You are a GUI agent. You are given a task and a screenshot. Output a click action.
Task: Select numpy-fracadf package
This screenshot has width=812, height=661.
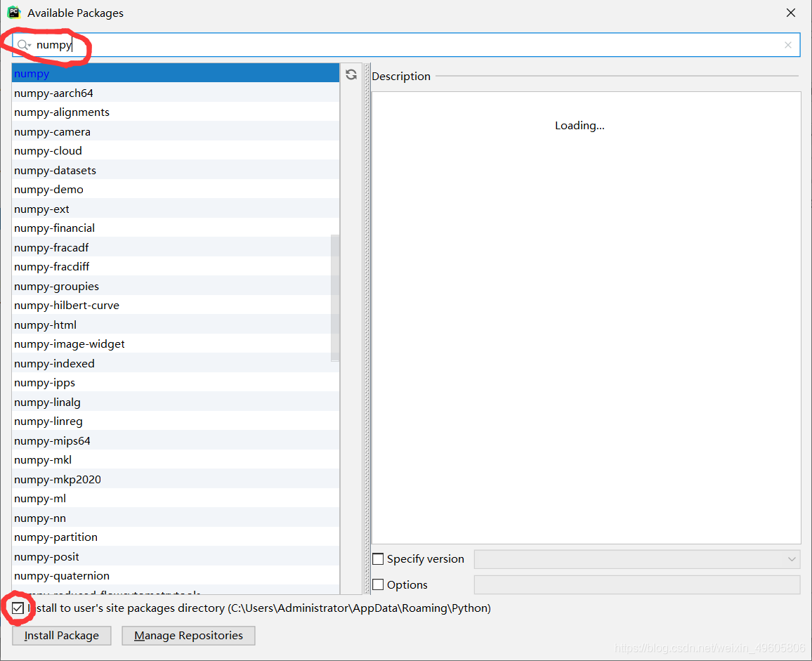(x=176, y=248)
